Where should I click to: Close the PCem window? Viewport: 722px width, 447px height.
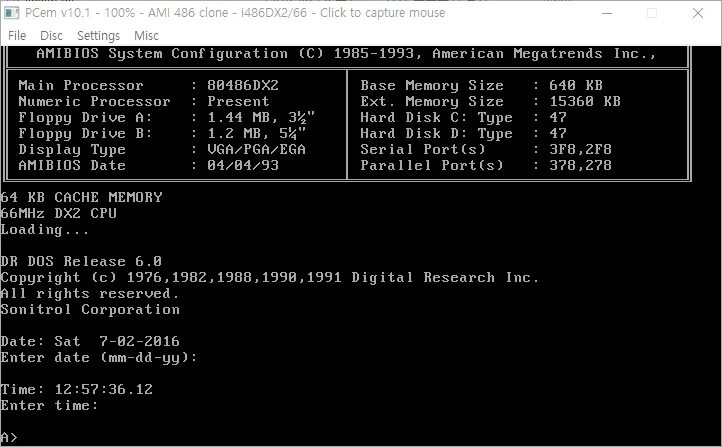pyautogui.click(x=698, y=13)
